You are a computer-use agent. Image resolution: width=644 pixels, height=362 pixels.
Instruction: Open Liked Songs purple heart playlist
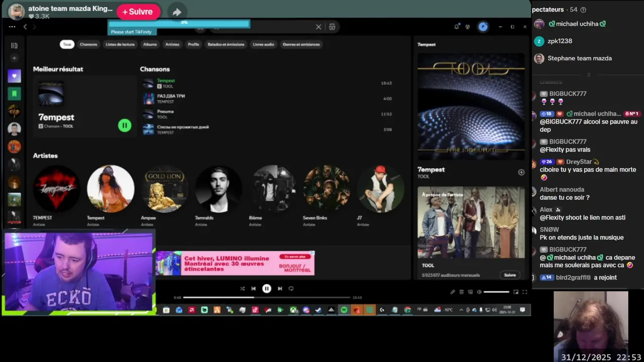(x=14, y=76)
